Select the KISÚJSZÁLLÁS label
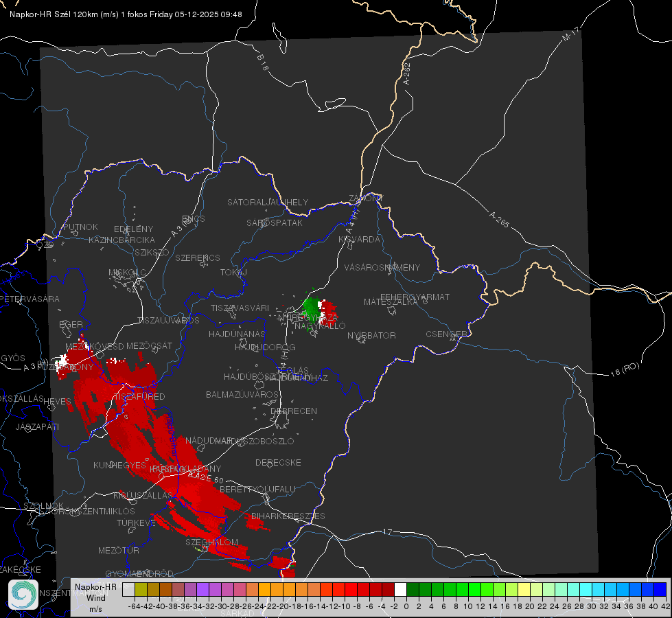Image resolution: width=672 pixels, height=618 pixels. click(143, 495)
